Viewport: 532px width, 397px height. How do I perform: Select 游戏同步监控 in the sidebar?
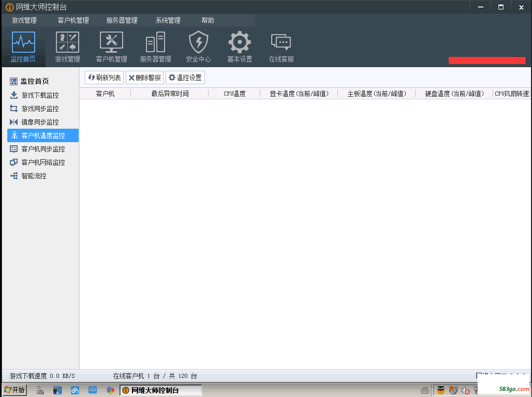(x=35, y=109)
